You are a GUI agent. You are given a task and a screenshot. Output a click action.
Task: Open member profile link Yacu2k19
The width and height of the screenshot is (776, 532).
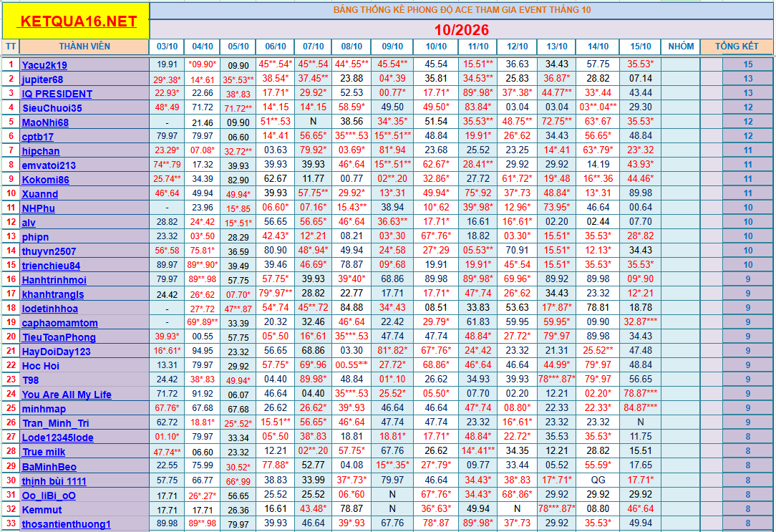[44, 65]
